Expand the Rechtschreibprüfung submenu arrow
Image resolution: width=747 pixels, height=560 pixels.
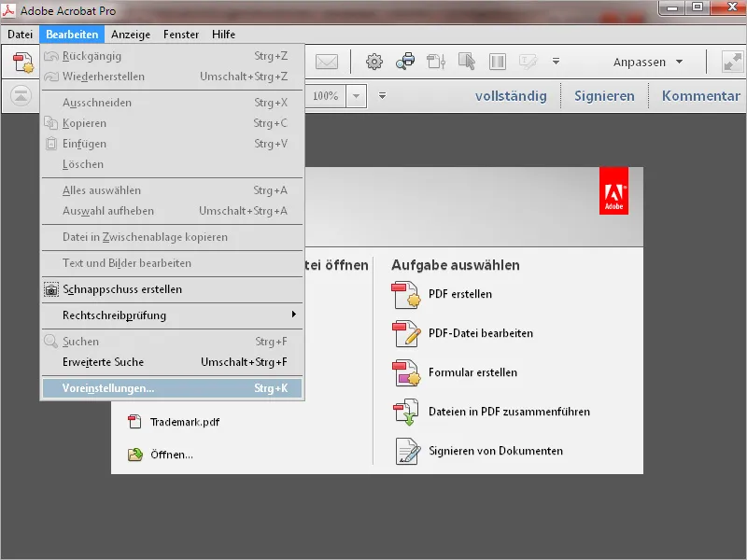[294, 315]
